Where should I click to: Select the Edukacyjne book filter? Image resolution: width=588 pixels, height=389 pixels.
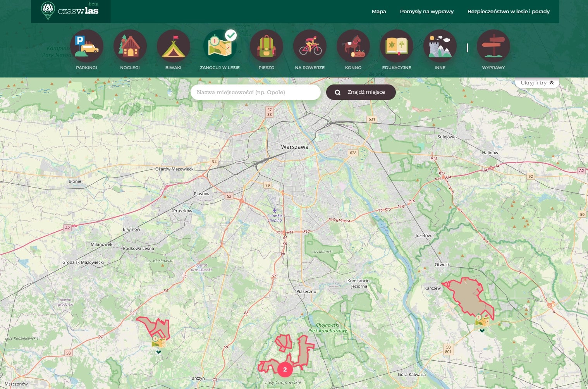(397, 46)
